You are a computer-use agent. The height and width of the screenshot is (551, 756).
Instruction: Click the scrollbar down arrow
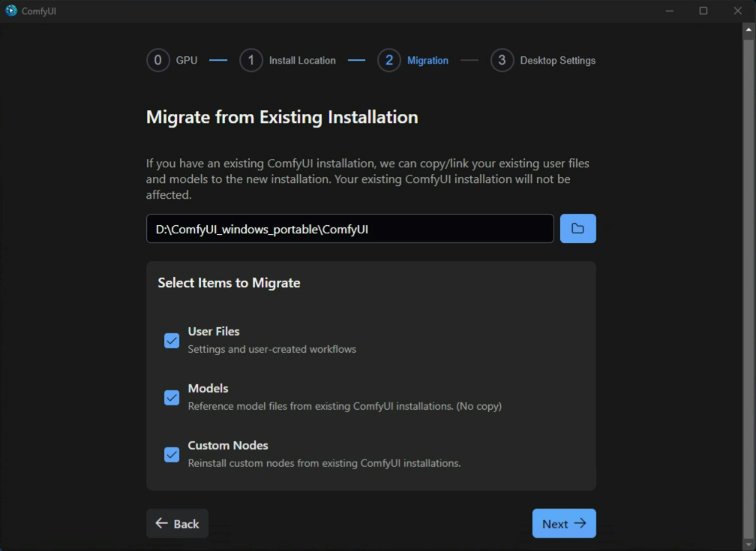(749, 545)
